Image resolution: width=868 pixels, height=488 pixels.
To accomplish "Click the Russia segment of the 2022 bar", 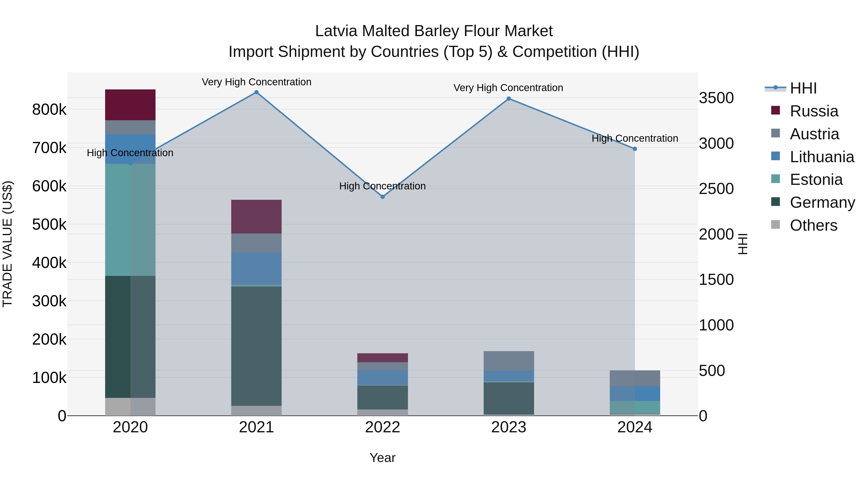I will [382, 358].
